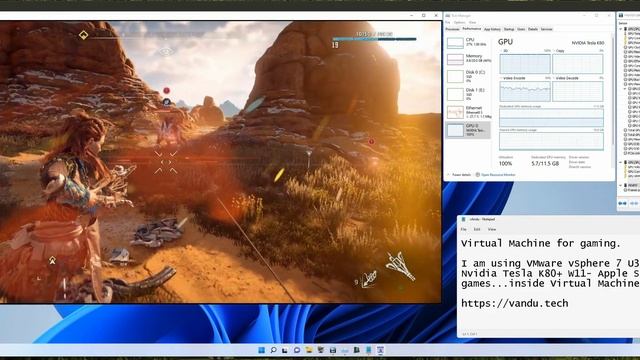Select the GPU 0 performance entry

(469, 130)
